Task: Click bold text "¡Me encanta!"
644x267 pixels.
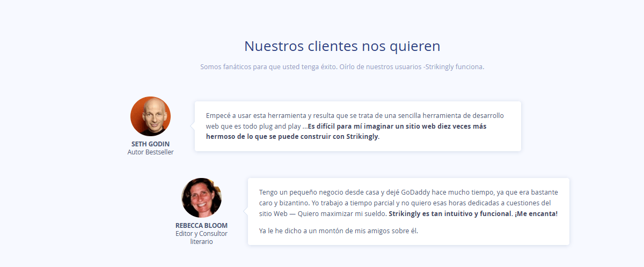Action: coord(536,213)
